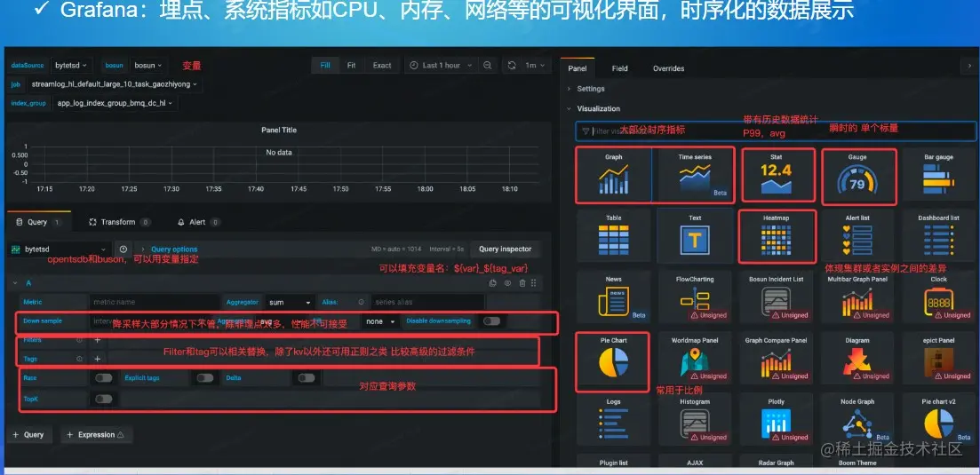Viewport: 980px width, 475px height.
Task: Choose the Dashboard list visualization
Action: coord(938,236)
